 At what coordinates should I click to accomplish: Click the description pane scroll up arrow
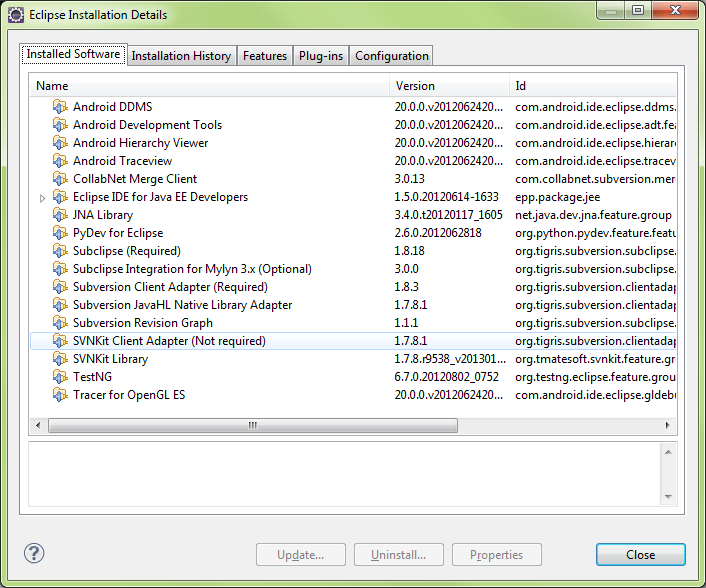click(668, 452)
